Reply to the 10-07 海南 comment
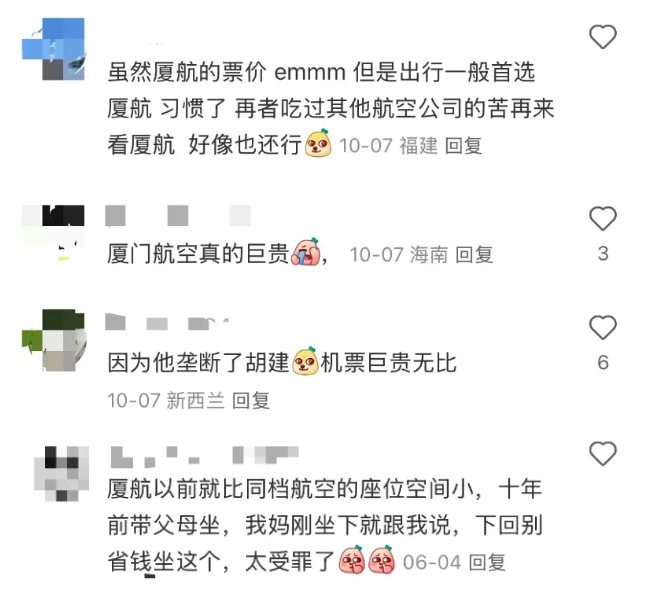Screen dimensions: 648x590 coord(474,255)
